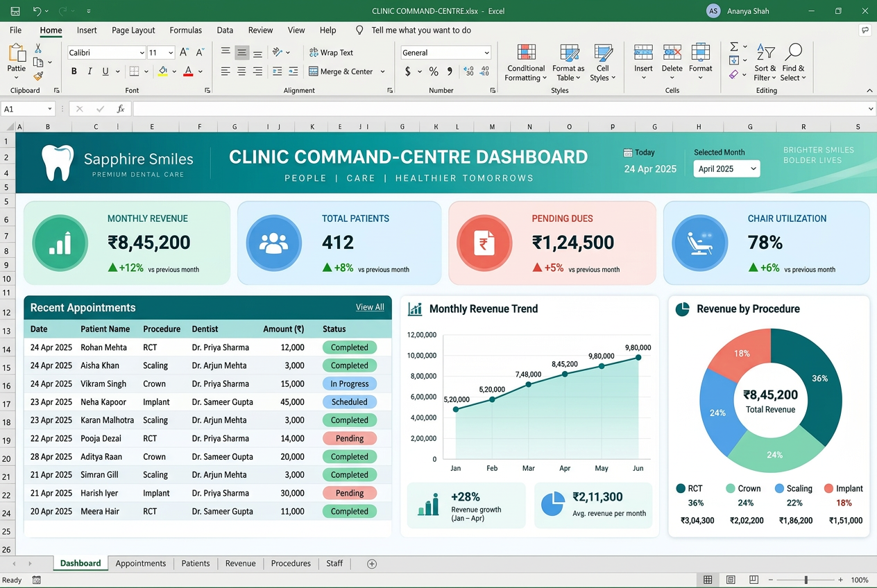Activate the Format Painter brush
Viewport: 877px width, 588px height.
(x=38, y=76)
